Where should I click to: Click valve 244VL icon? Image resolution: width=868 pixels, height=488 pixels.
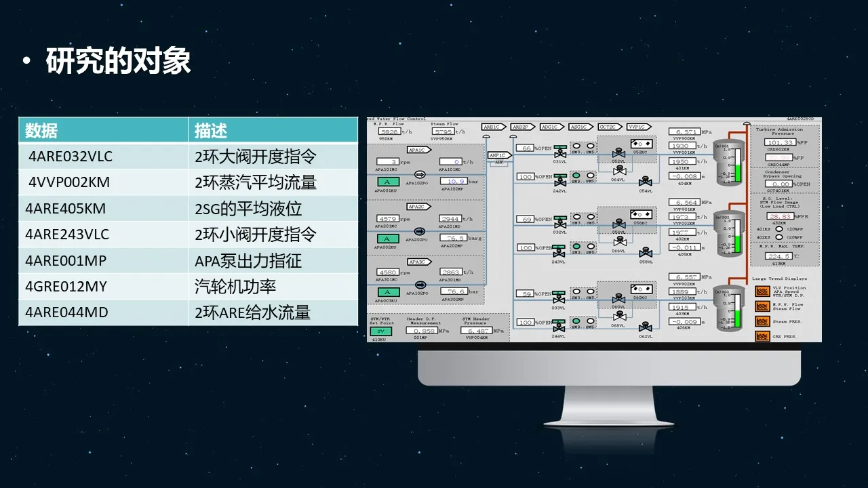(x=560, y=326)
